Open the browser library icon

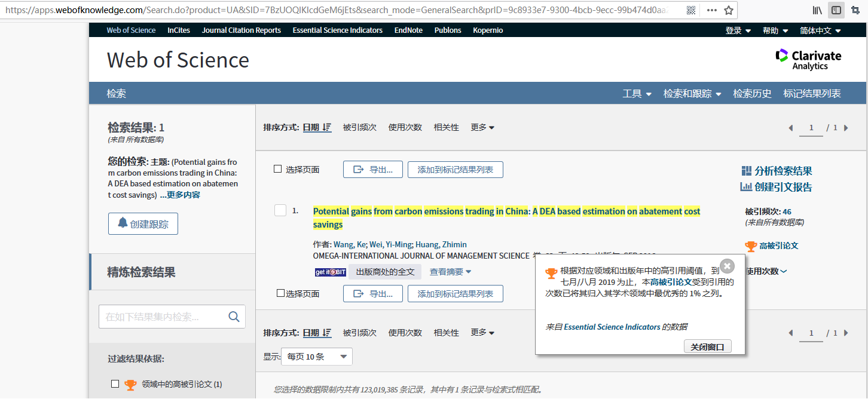pos(817,10)
